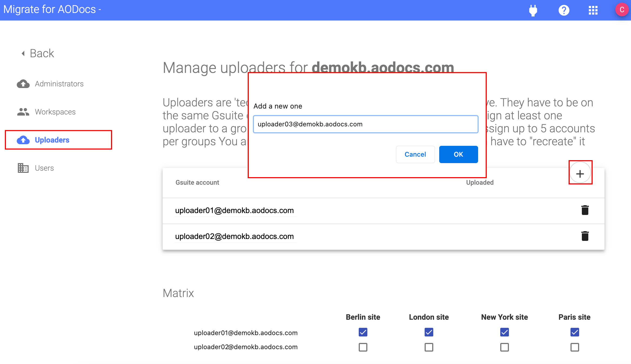Confirm dialog with OK button
The width and height of the screenshot is (631, 364).
click(458, 154)
